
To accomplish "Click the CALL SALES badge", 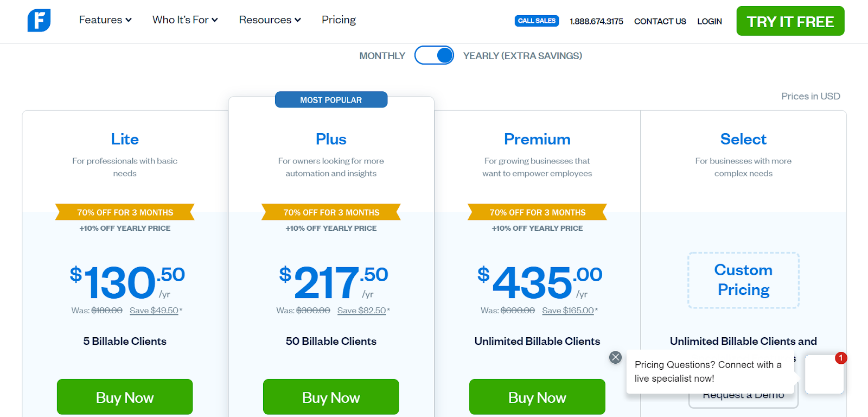I will point(537,21).
